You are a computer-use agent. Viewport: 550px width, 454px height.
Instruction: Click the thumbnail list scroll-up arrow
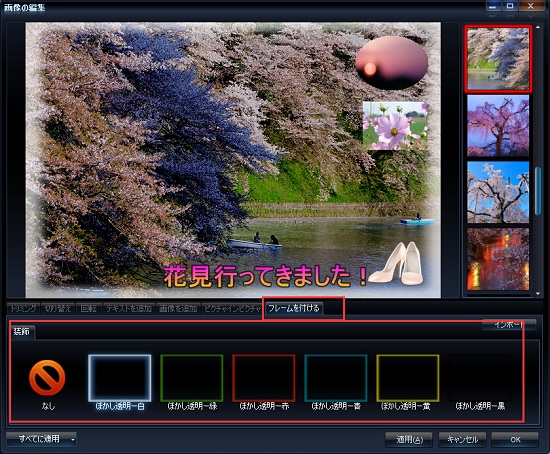click(538, 27)
